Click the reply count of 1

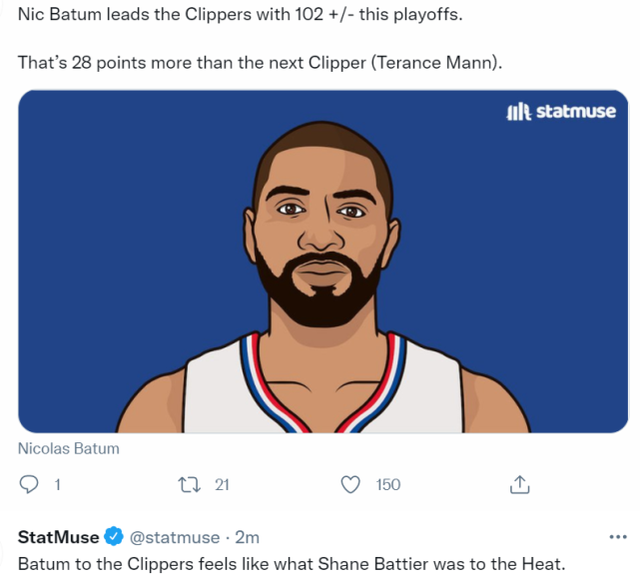tap(57, 485)
